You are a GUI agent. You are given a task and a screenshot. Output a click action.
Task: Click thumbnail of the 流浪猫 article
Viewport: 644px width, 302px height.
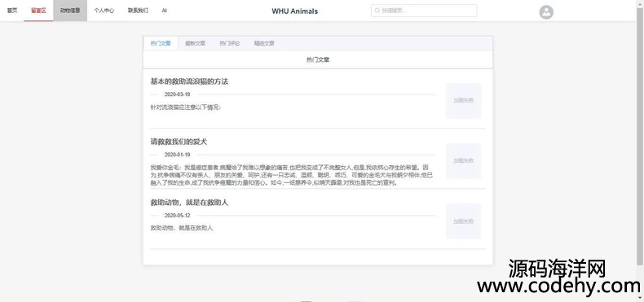click(463, 100)
